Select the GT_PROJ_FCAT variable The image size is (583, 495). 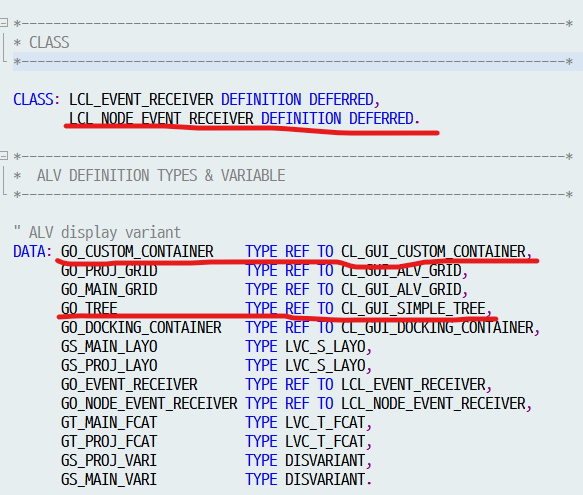tap(109, 441)
